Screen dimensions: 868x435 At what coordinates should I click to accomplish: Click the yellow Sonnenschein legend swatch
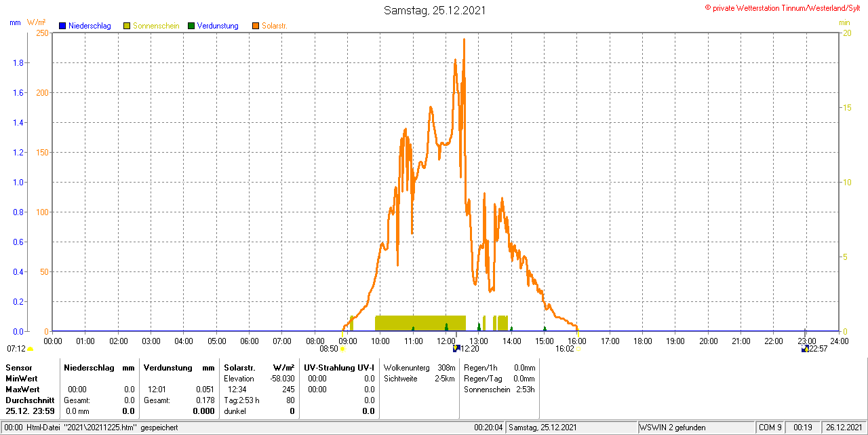[127, 26]
